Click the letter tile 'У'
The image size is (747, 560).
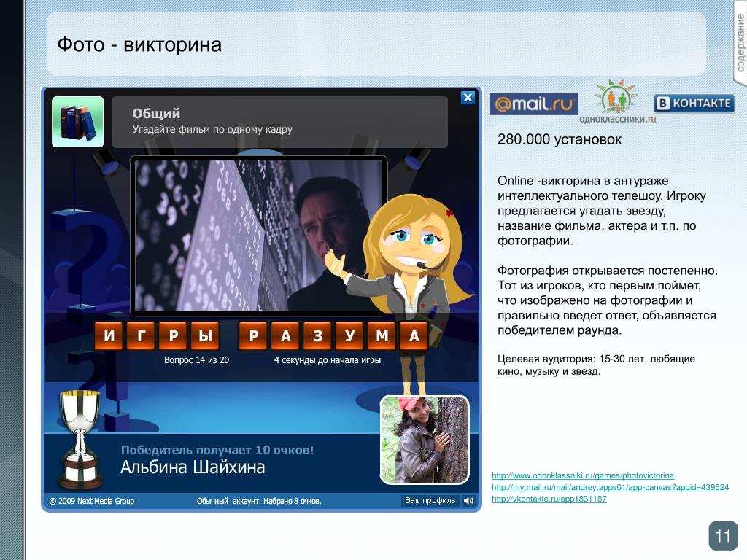click(x=350, y=335)
